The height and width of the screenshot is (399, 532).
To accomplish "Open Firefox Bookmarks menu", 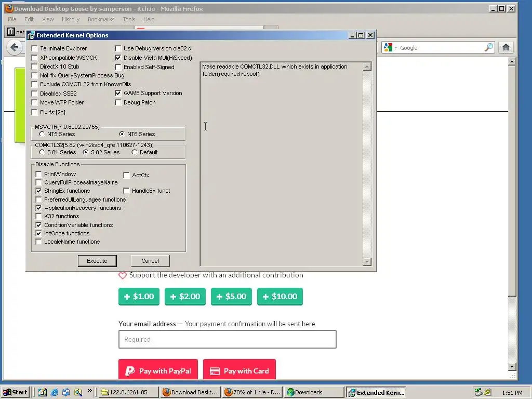I will 101,19.
